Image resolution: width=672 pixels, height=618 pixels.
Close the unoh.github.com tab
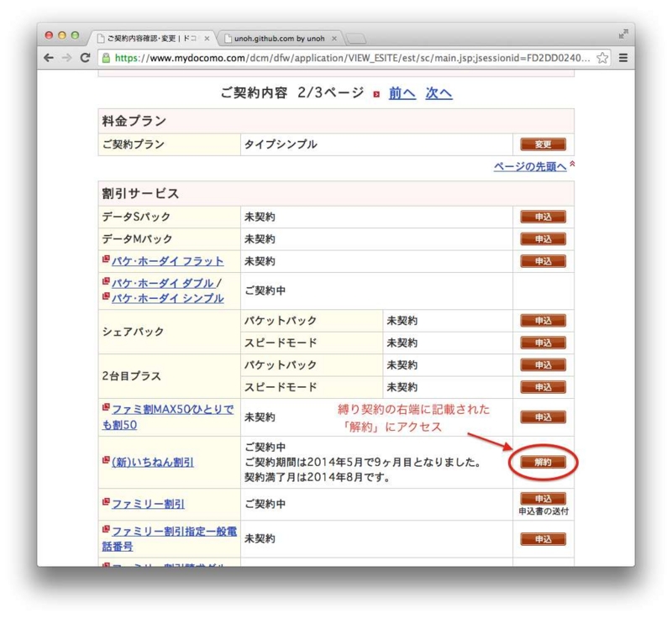click(334, 39)
